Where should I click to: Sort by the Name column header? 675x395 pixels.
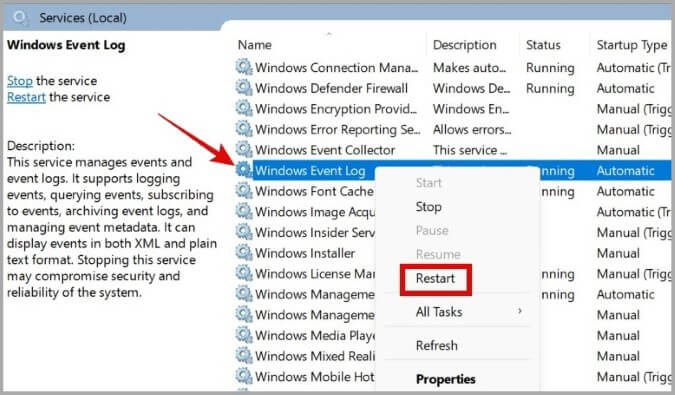point(254,45)
